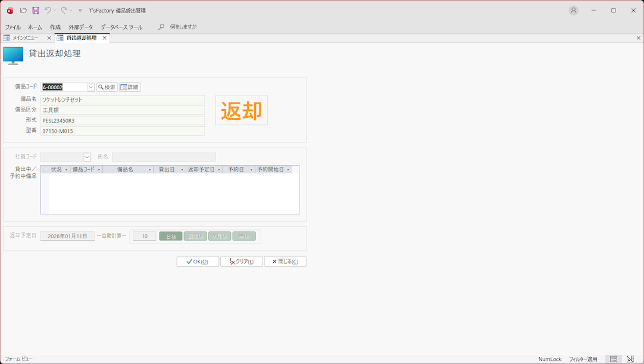The height and width of the screenshot is (364, 644).
Task: Click the account profile icon
Action: click(x=573, y=10)
